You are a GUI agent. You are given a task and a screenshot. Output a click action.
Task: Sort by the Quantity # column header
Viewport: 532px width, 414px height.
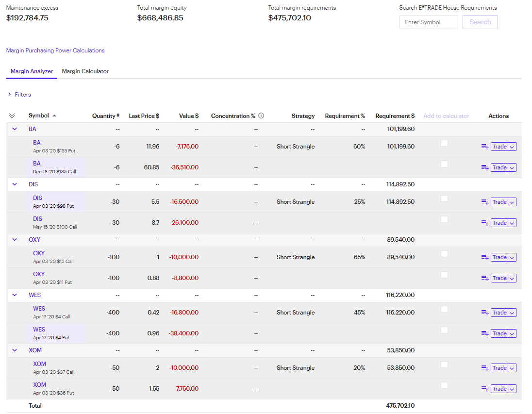coord(105,116)
